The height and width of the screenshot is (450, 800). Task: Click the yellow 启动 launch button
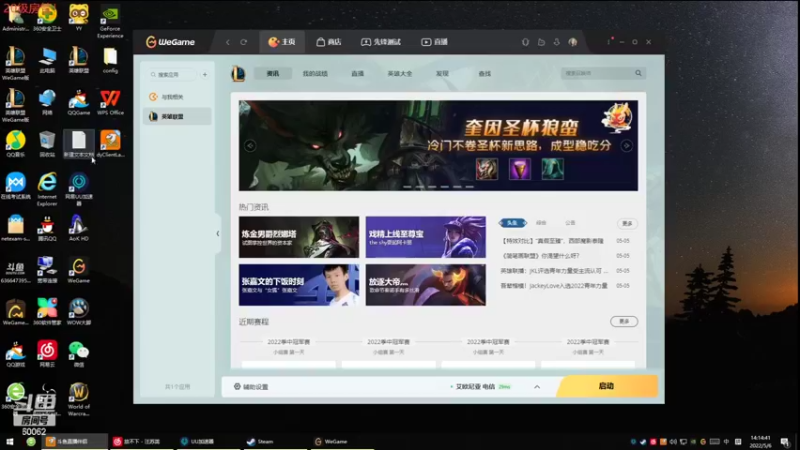point(607,386)
